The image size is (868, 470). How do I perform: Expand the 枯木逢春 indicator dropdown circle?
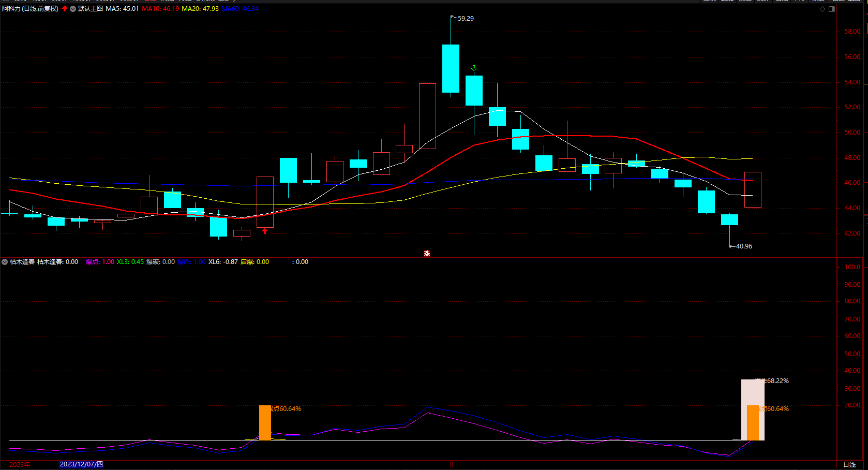[x=5, y=262]
